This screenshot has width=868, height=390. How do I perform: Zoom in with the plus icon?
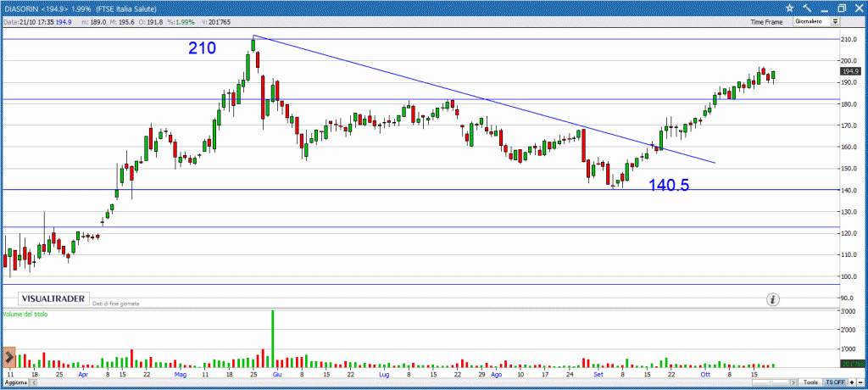852,382
